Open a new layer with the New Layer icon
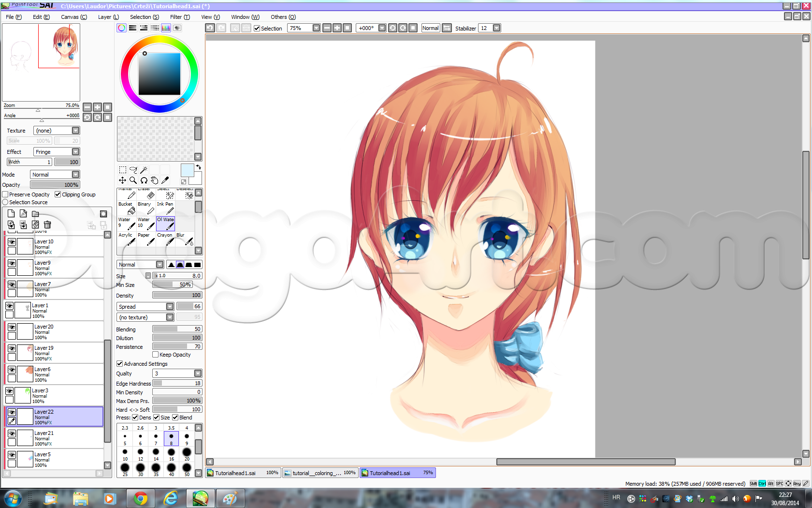Viewport: 812px width, 508px height. [x=11, y=213]
